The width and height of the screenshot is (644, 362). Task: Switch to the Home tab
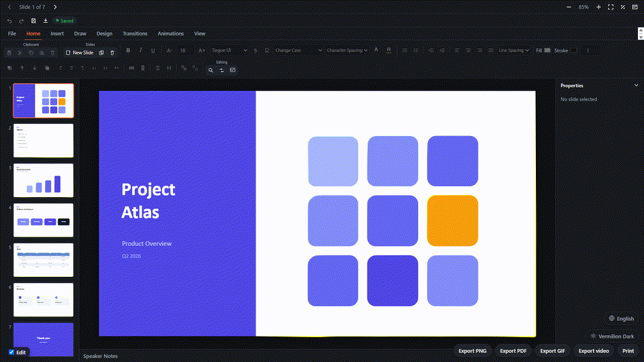34,34
